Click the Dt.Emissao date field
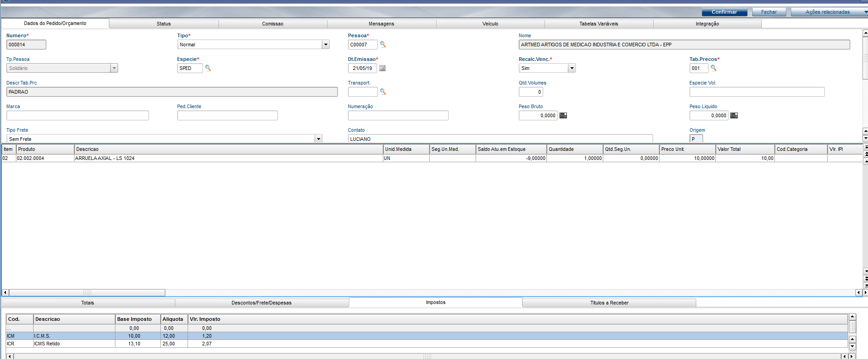Viewport: 868px width, 359px height. click(x=362, y=68)
